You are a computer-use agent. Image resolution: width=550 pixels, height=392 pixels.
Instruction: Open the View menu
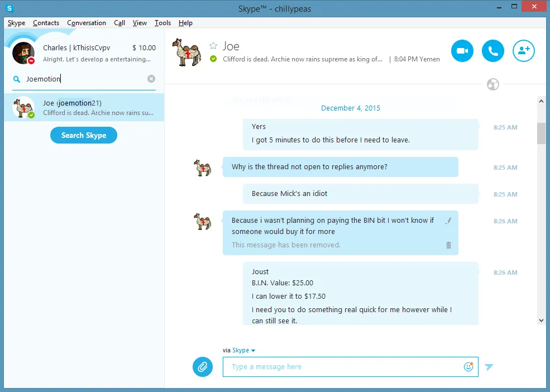(x=140, y=23)
